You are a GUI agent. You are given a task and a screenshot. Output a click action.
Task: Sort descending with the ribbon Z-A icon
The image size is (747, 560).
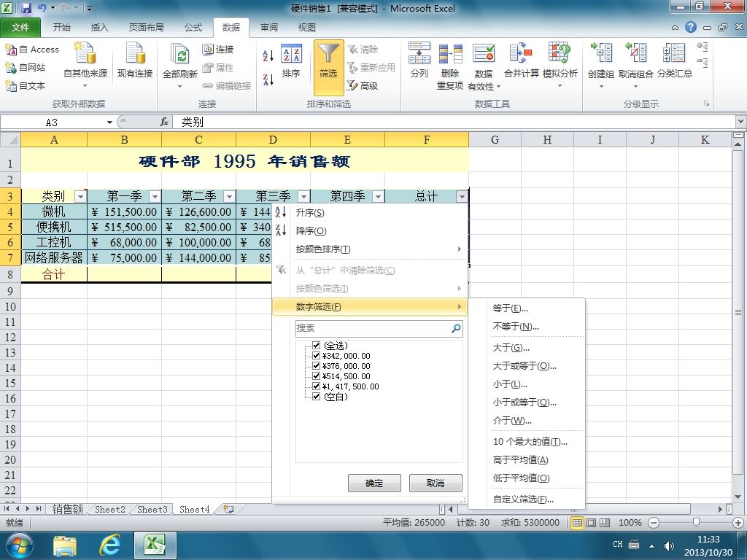tap(268, 79)
